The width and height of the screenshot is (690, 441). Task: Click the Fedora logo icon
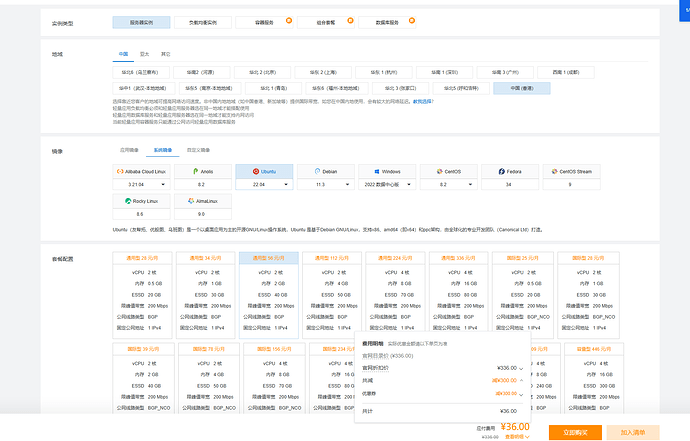click(501, 172)
